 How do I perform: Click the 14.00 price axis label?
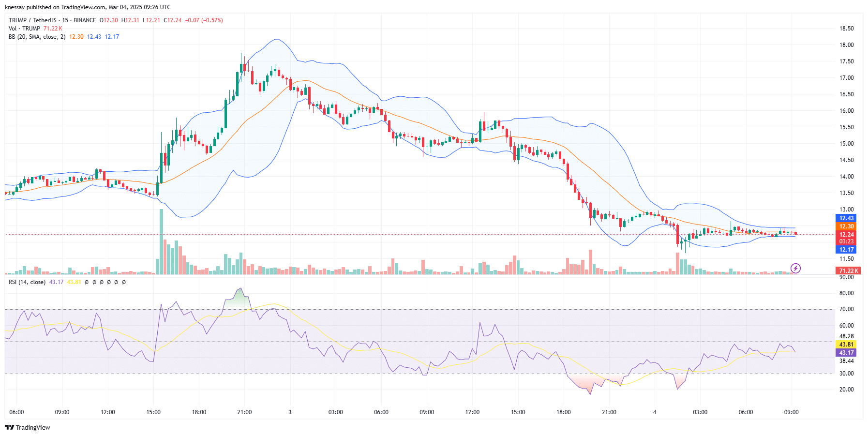click(x=846, y=177)
